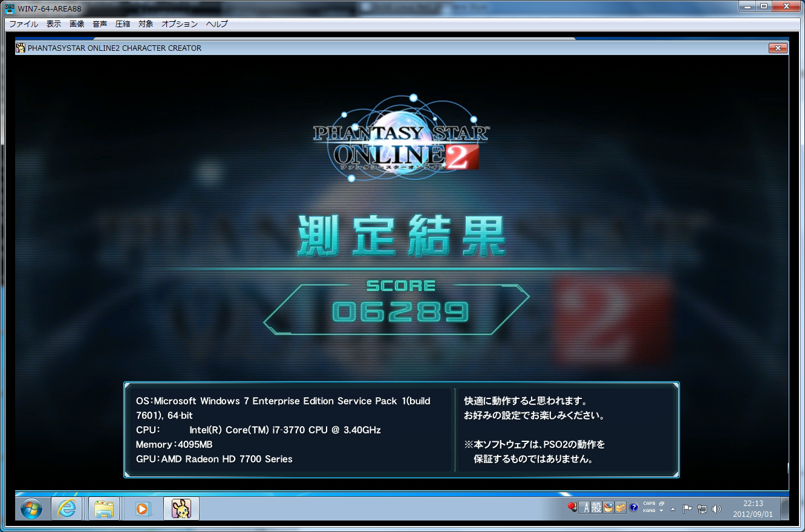Image resolution: width=805 pixels, height=532 pixels.
Task: Open the Action Center flag icon
Action: click(x=687, y=508)
